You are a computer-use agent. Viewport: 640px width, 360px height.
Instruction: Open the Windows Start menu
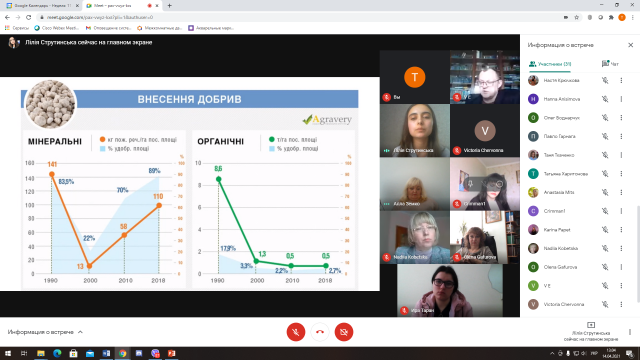(x=8, y=353)
